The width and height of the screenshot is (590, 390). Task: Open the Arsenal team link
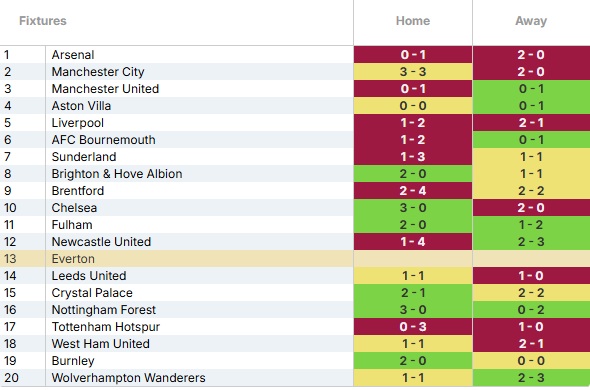(73, 55)
